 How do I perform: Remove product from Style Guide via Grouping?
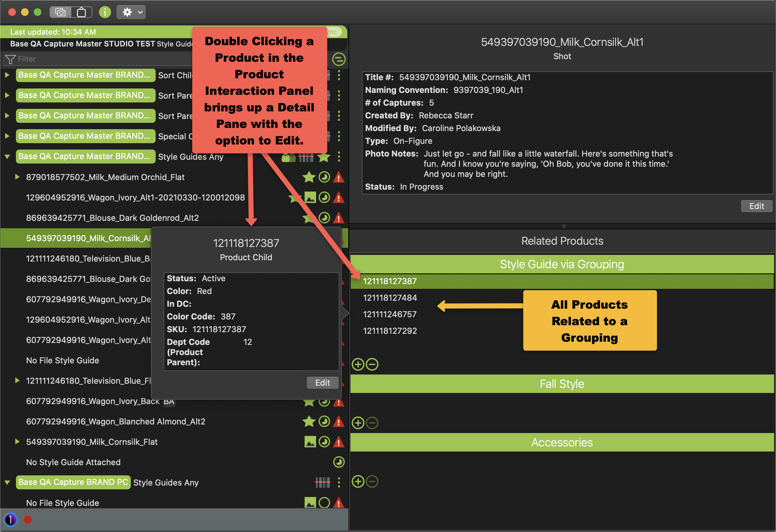tap(372, 364)
